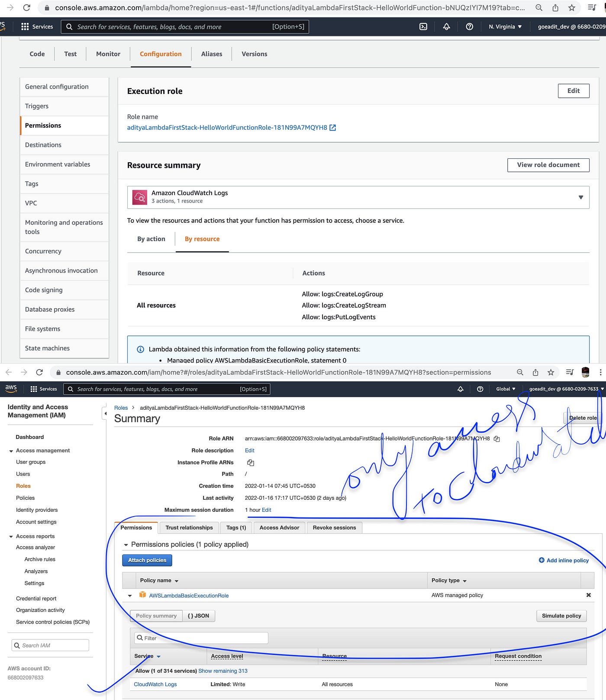Viewport: 606px width, 700px height.
Task: Click Show remaining 313 link
Action: point(223,671)
